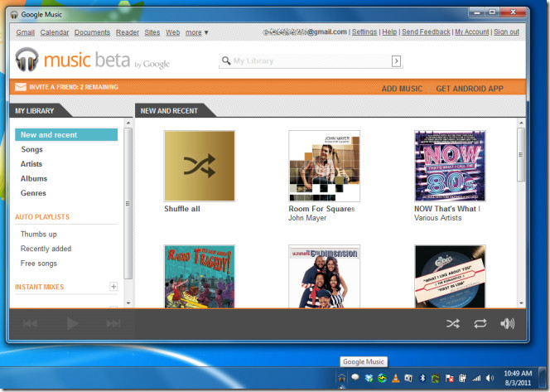Select New and recent in library

(x=66, y=135)
